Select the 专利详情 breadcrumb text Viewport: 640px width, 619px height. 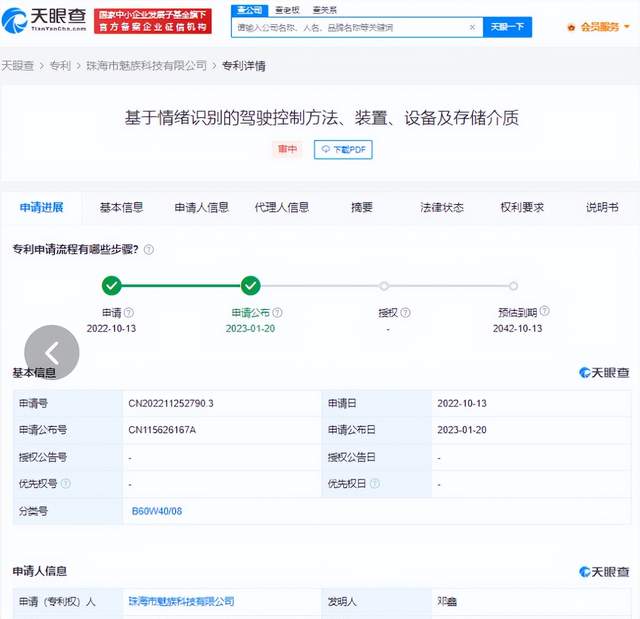point(244,66)
